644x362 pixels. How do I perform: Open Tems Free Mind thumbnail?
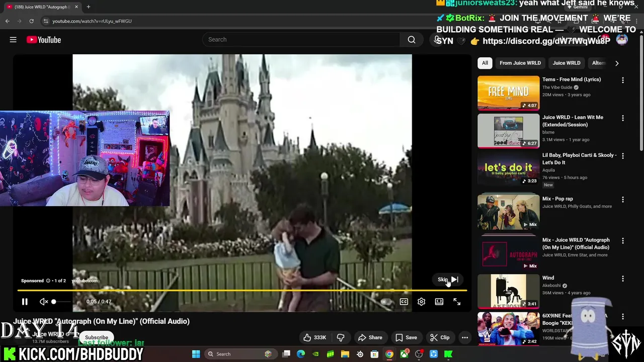tap(508, 93)
